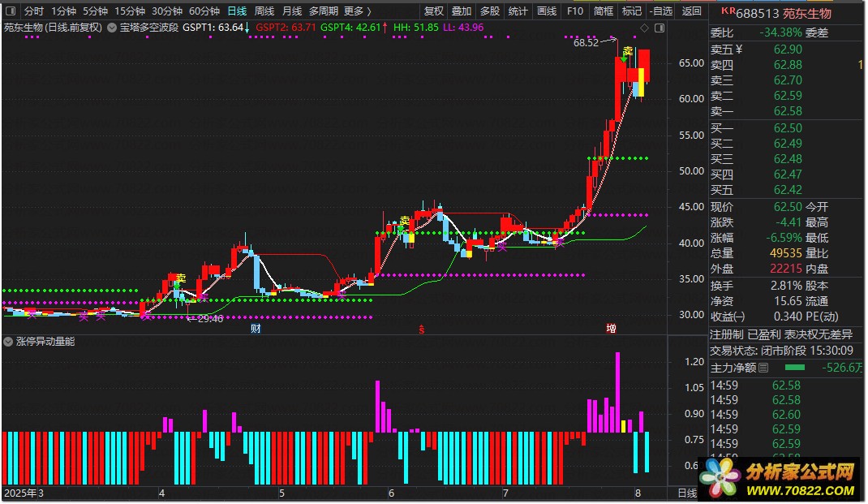Click the 标记 mark button
The width and height of the screenshot is (868, 504).
(632, 11)
